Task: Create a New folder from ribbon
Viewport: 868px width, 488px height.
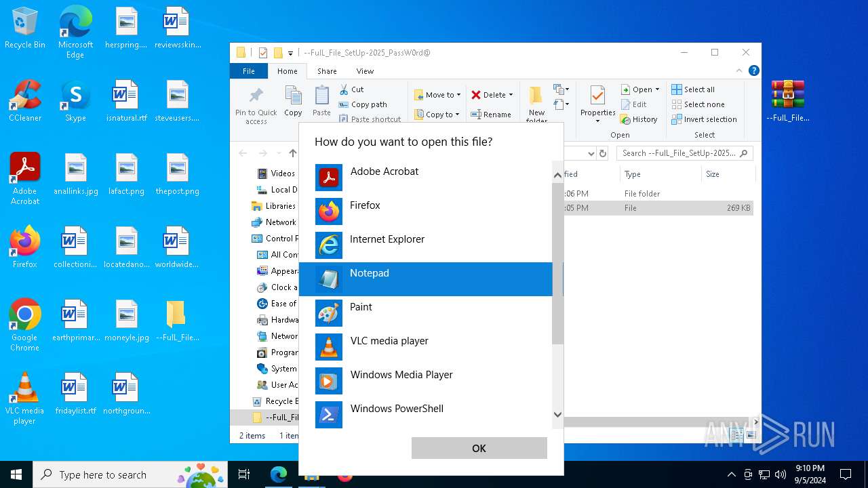Action: 536,105
